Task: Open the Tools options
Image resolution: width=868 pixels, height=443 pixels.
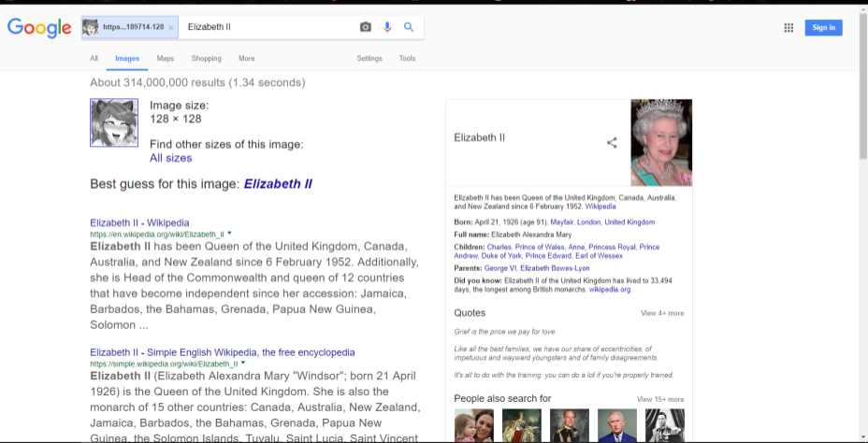Action: [407, 58]
